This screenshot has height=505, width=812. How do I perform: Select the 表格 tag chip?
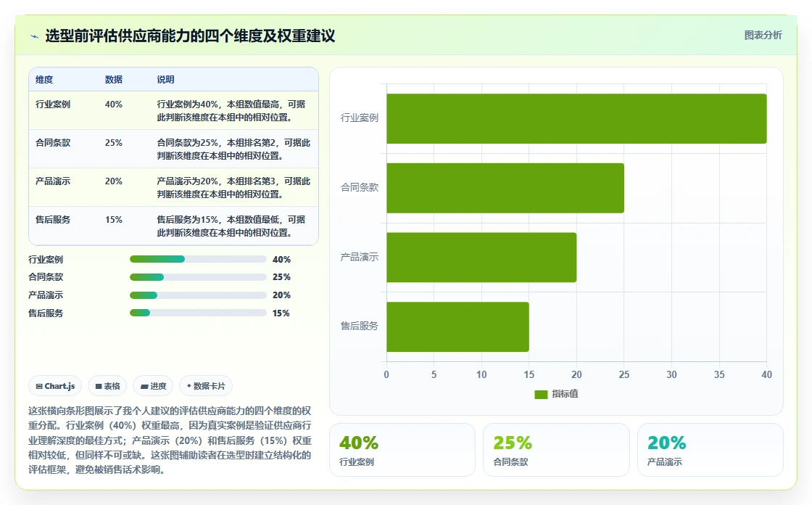[107, 386]
